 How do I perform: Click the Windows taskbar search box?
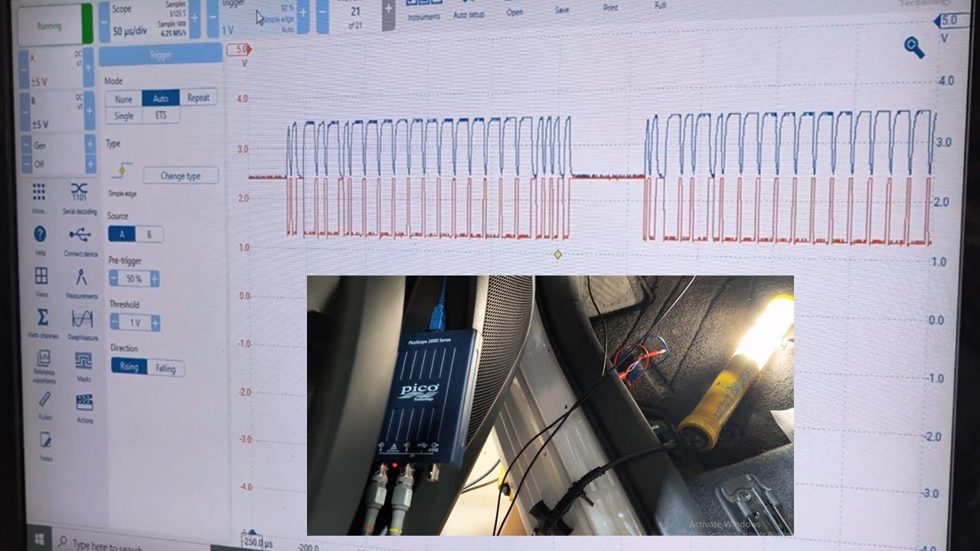point(130,543)
